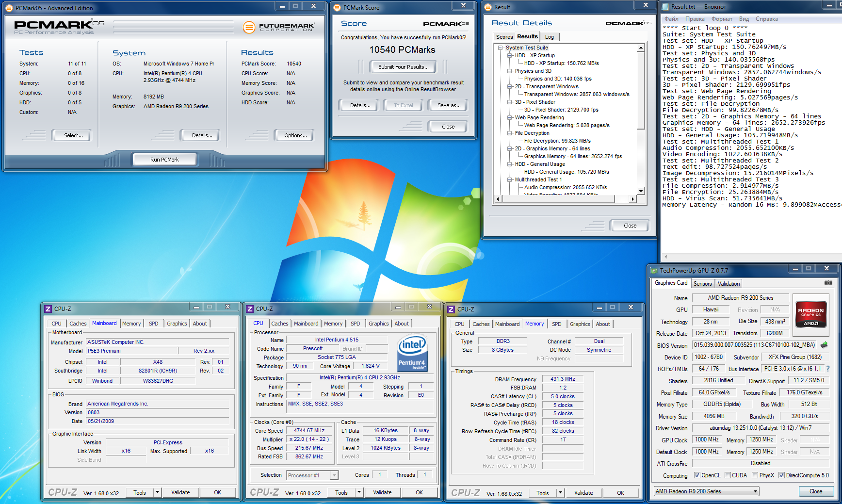Screen dimensions: 842x504
Task: Click Details... button in PCMark Score window
Action: 360,105
